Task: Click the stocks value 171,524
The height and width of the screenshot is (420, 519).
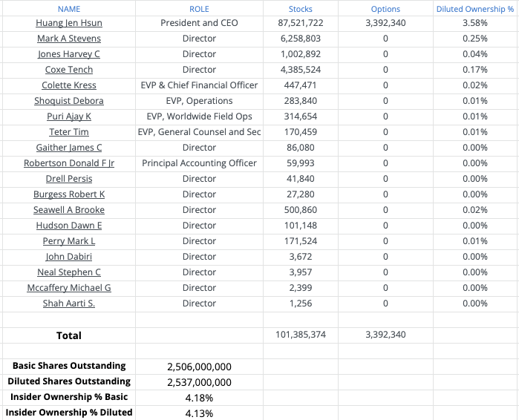Action: (x=301, y=240)
